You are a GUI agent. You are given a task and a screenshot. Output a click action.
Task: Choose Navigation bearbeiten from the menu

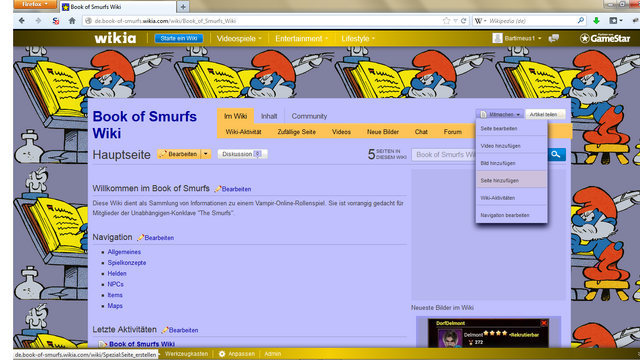point(511,215)
